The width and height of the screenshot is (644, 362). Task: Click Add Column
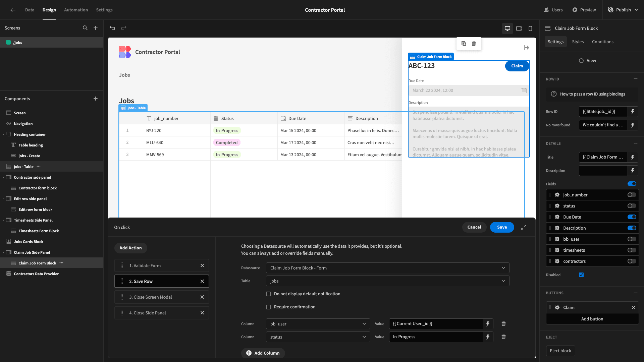(x=263, y=353)
